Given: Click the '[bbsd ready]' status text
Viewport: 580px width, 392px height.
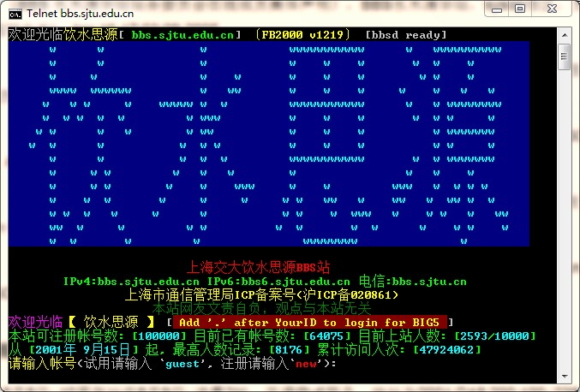Looking at the screenshot, I should point(406,35).
